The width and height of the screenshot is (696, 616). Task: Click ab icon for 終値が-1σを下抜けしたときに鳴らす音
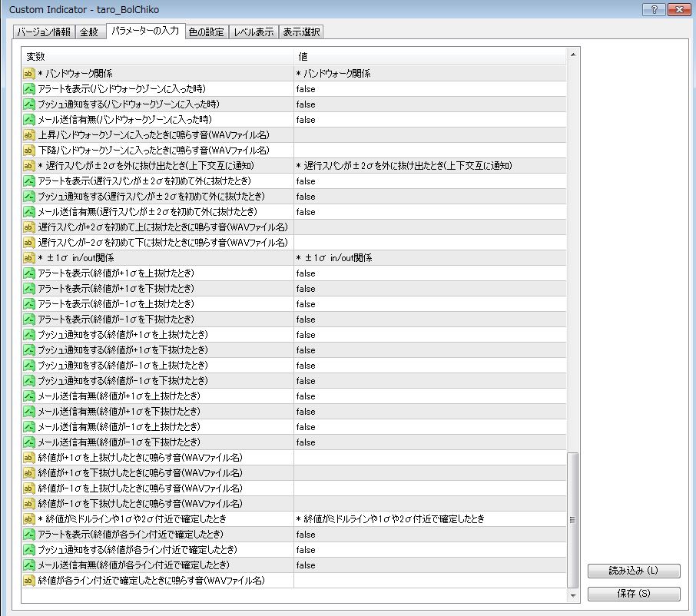[x=29, y=504]
